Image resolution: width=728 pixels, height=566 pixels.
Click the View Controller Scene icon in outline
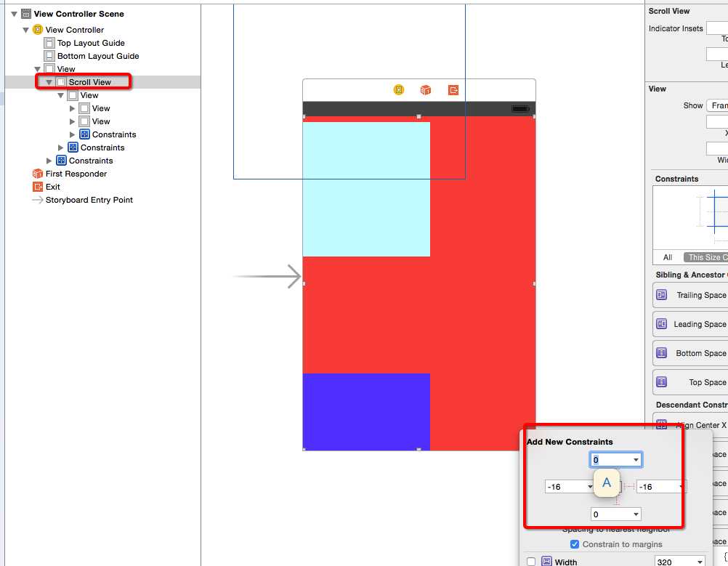click(x=26, y=14)
